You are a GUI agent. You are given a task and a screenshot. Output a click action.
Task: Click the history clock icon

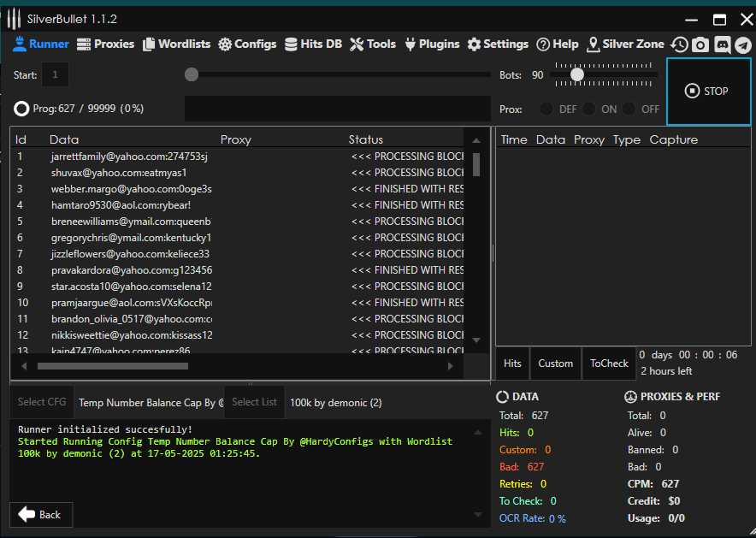[x=679, y=44]
